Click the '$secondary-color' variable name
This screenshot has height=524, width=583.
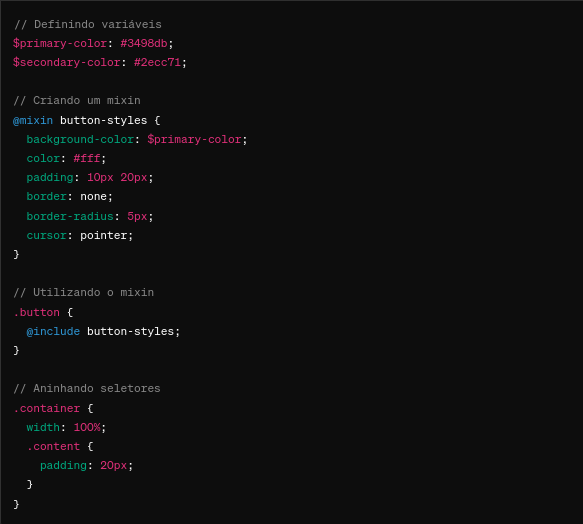tap(67, 62)
